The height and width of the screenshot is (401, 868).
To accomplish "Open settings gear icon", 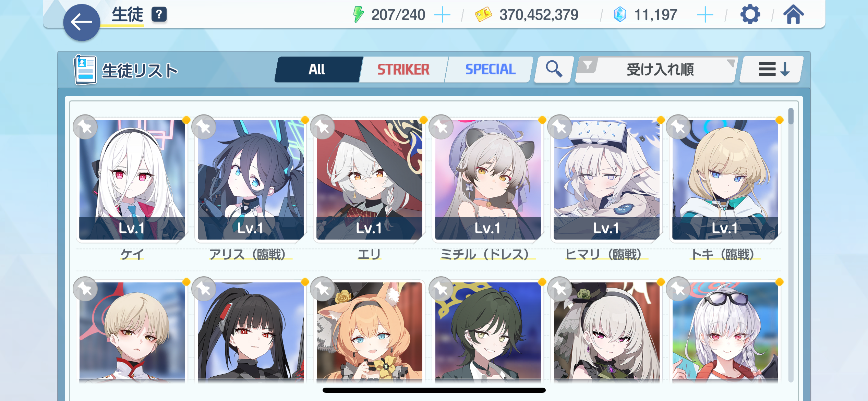I will pos(750,14).
